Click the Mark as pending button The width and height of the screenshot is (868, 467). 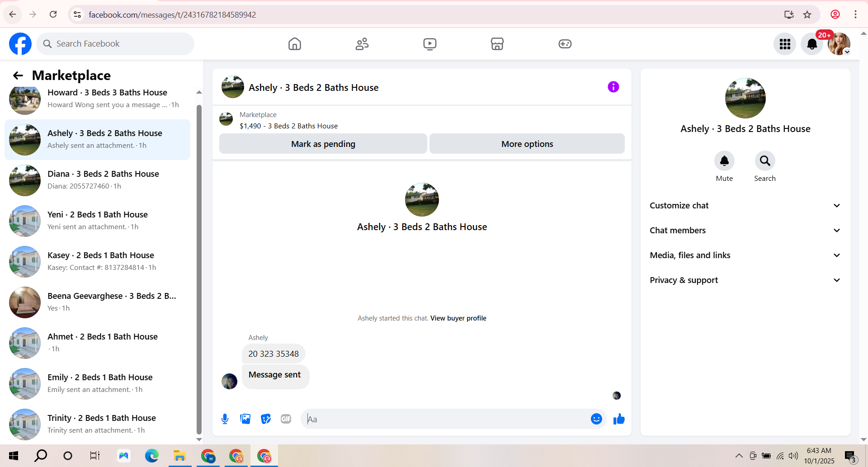click(323, 144)
